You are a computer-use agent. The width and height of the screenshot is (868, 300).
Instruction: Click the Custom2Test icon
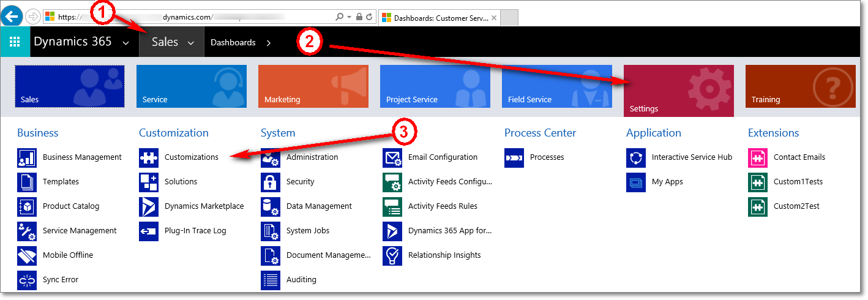click(x=758, y=206)
